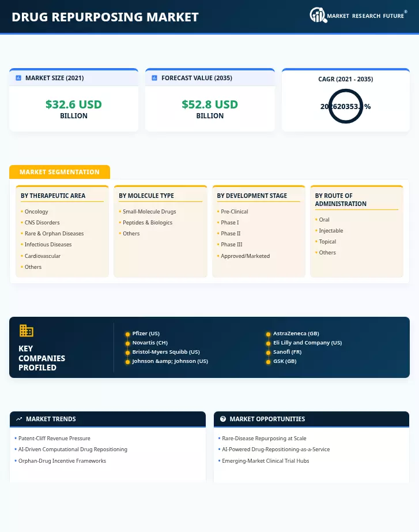This screenshot has width=419, height=532.
Task: Click the Market Research Future logo icon
Action: 318,15
